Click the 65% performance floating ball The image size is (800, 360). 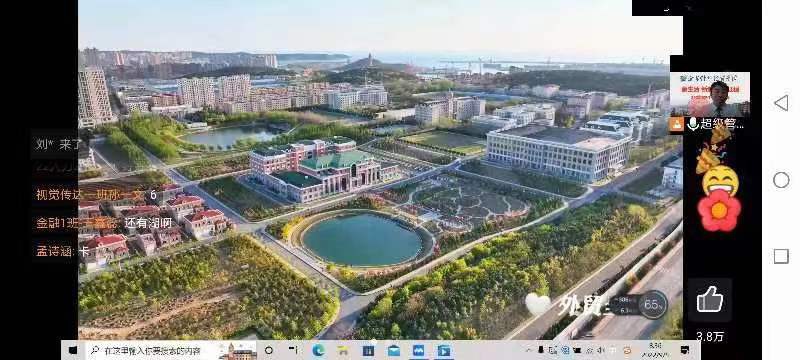(652, 304)
